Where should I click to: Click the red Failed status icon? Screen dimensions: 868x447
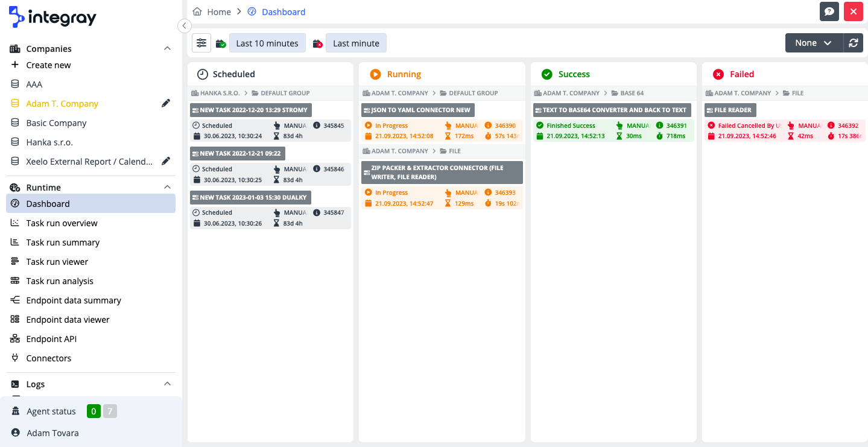pos(718,74)
